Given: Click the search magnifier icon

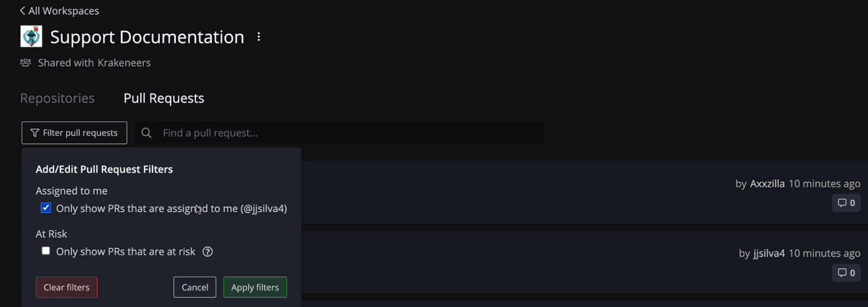Looking at the screenshot, I should coord(146,133).
